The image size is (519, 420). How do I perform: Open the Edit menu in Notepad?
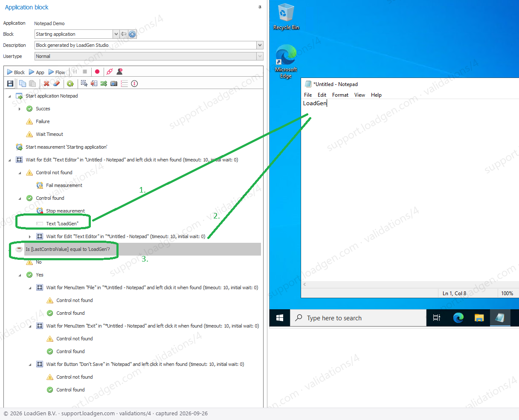(x=322, y=95)
